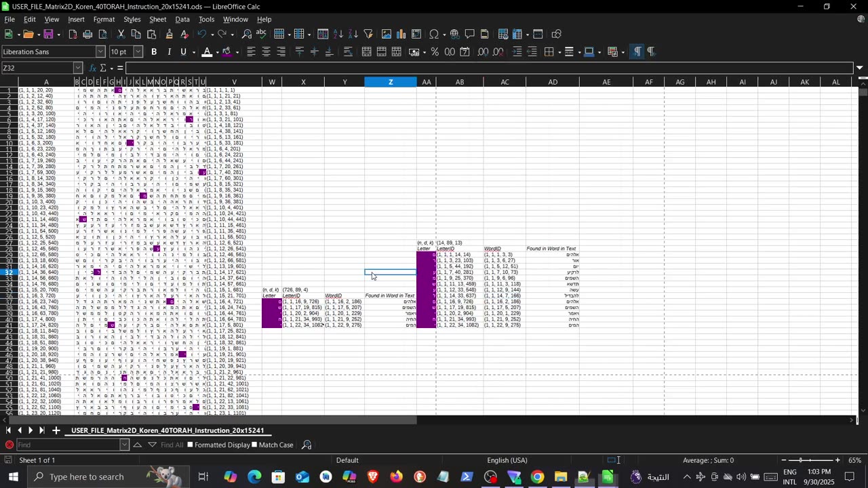Expand the Name Box dropdown
The image size is (868, 488).
[78, 68]
